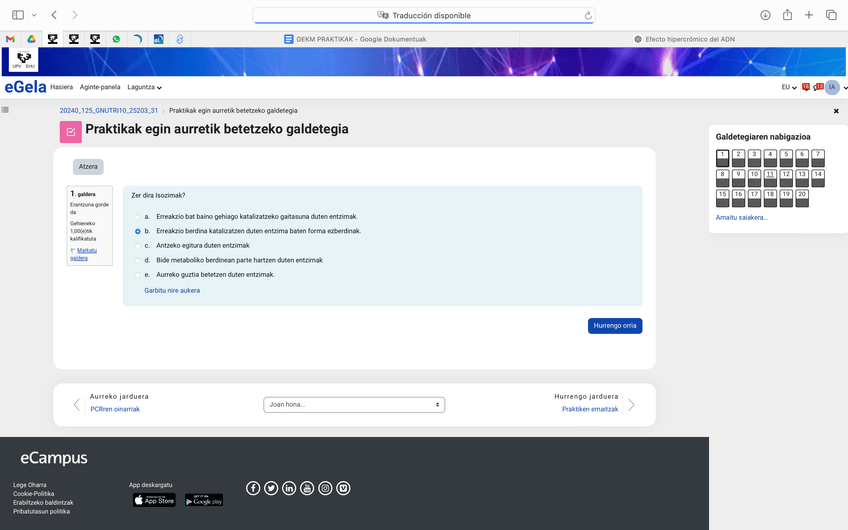
Task: Open Safari downloads icon
Action: click(765, 15)
